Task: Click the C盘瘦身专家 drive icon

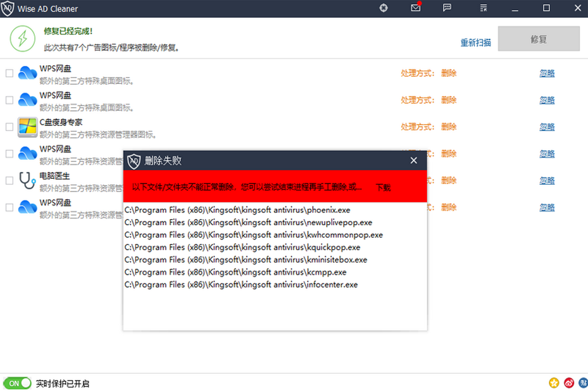Action: tap(27, 127)
